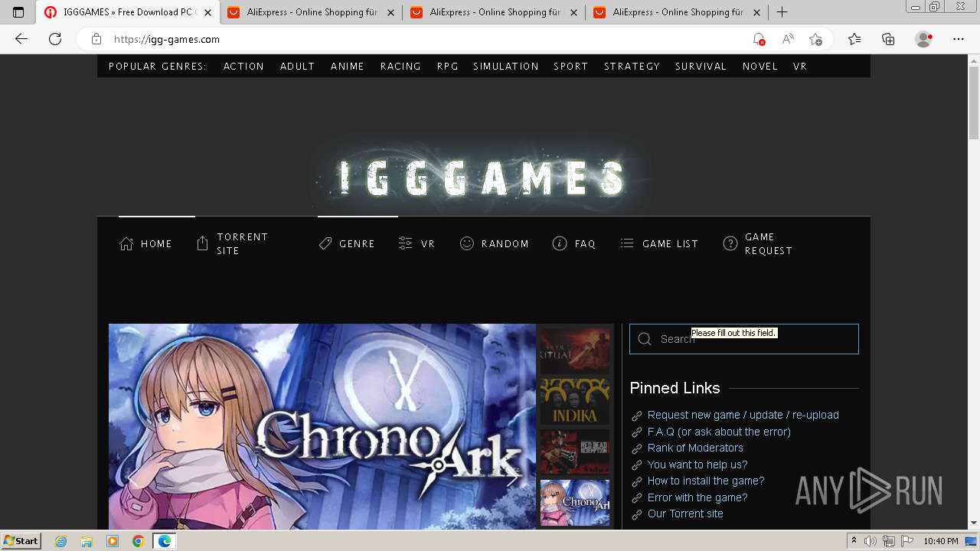The height and width of the screenshot is (551, 980).
Task: Open You want to help us? link
Action: pos(697,465)
